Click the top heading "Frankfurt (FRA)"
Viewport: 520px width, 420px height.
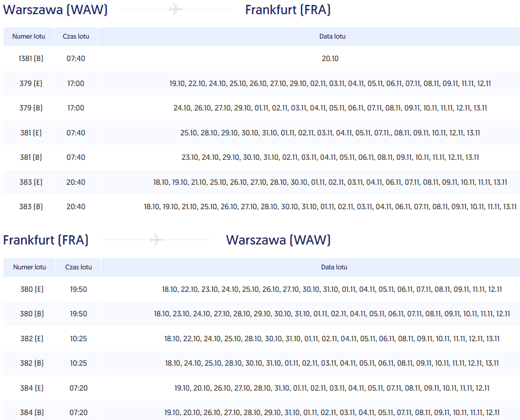[288, 10]
